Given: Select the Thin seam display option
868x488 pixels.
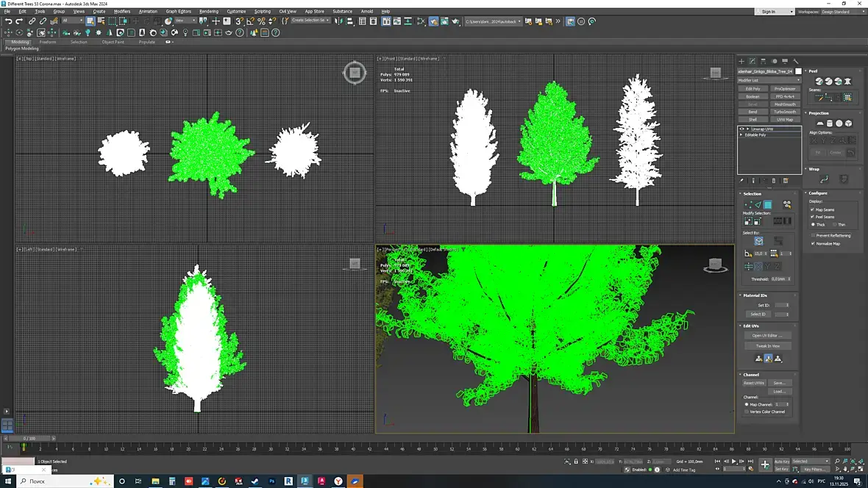Looking at the screenshot, I should click(x=835, y=224).
